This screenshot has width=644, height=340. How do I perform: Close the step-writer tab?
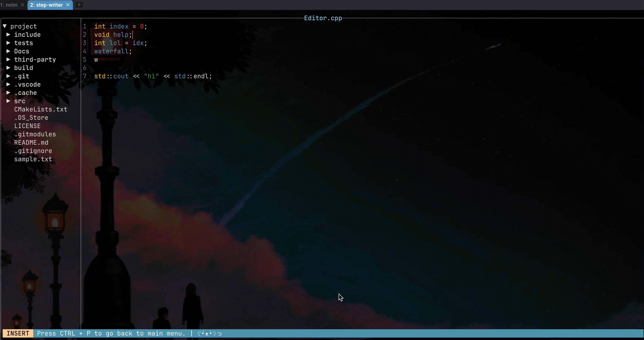(68, 5)
